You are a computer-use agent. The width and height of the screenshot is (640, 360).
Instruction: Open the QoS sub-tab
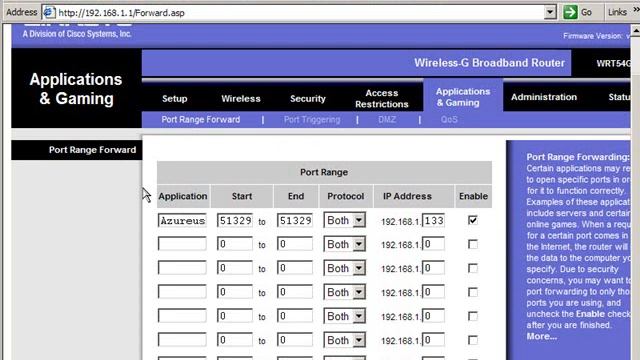[x=449, y=120]
